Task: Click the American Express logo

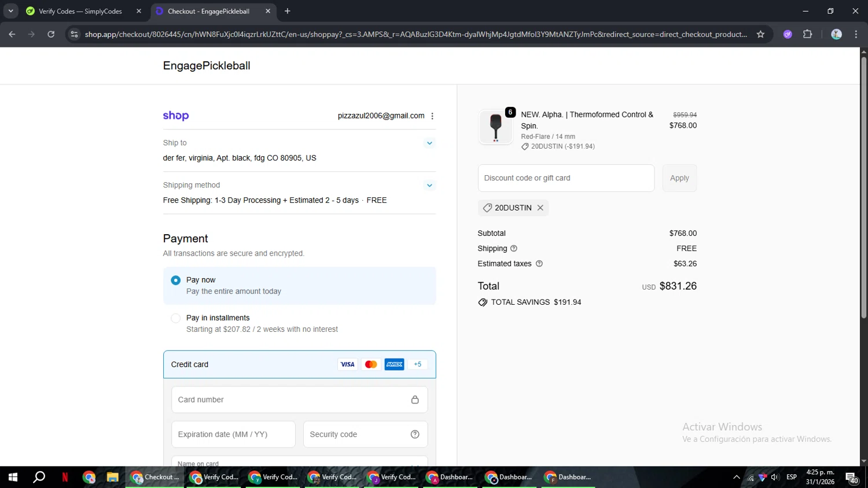Action: [x=395, y=364]
